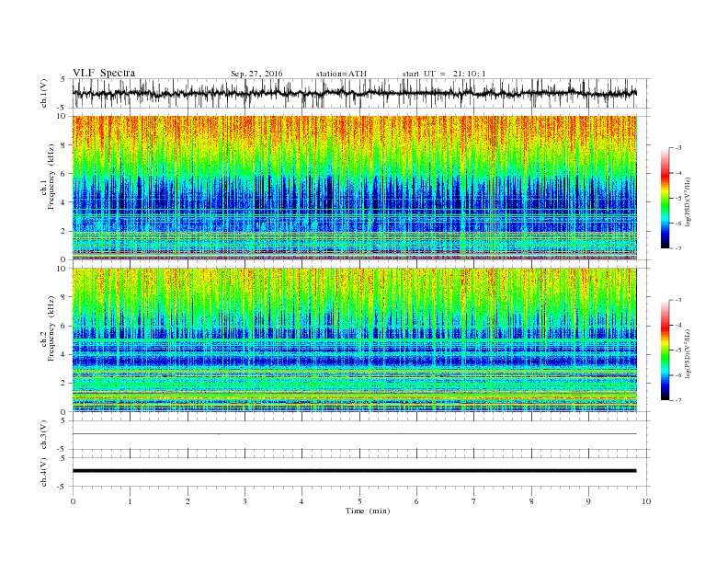Click the "1" tick on the time axis

point(130,501)
